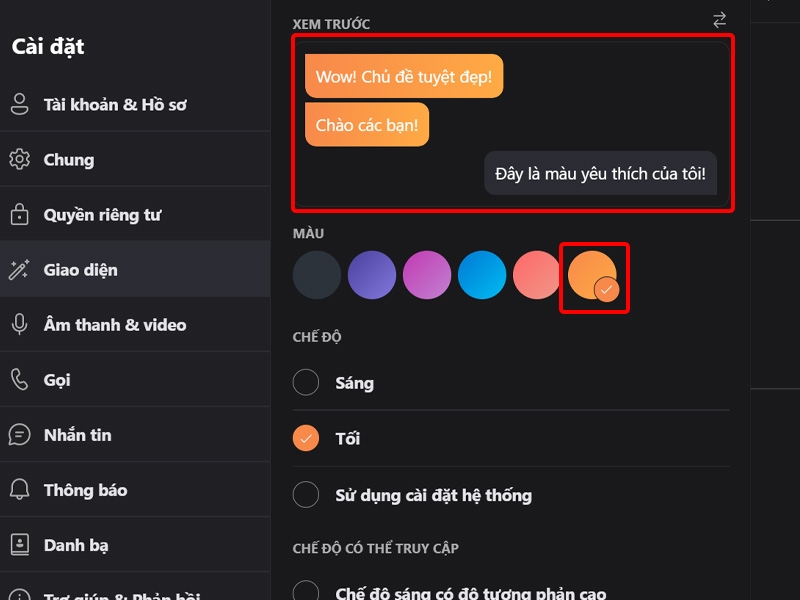
Task: Select the Tối mode radio button
Action: point(306,438)
